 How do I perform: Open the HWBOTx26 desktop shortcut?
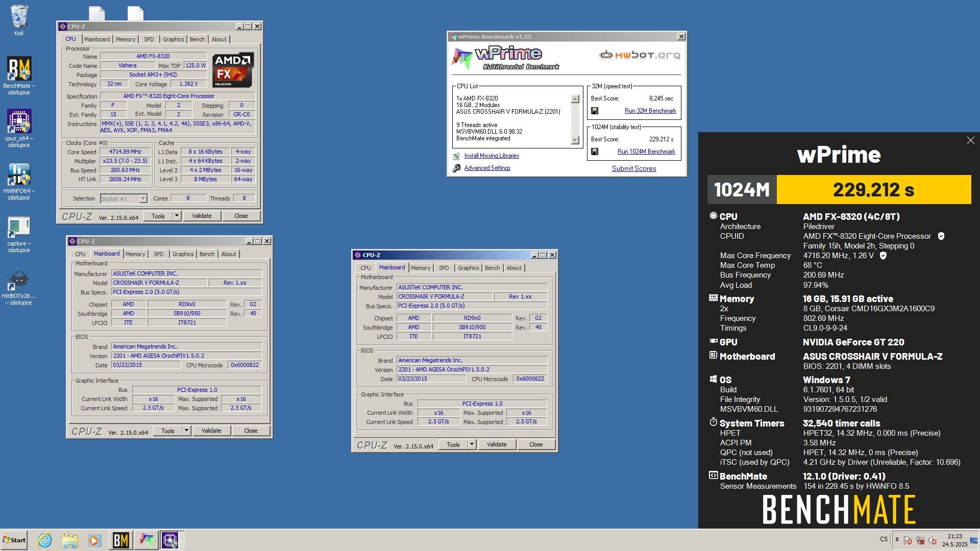point(19,287)
